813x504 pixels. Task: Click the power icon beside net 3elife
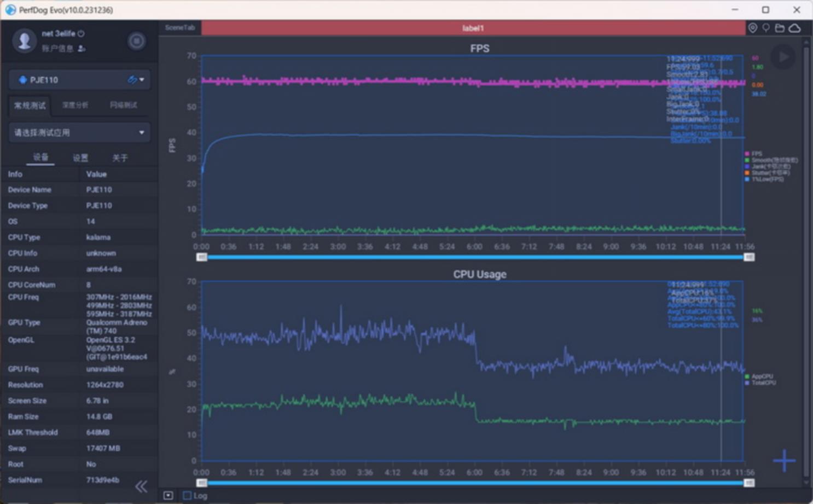point(81,33)
